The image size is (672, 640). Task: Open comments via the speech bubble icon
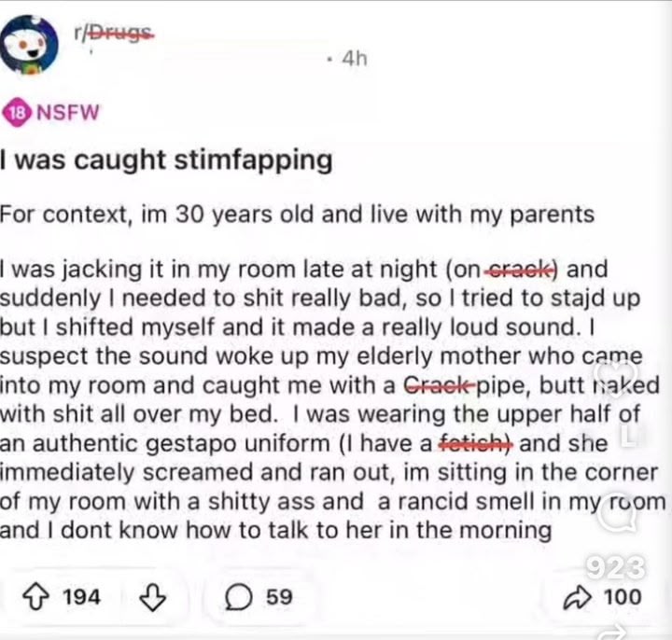[240, 597]
